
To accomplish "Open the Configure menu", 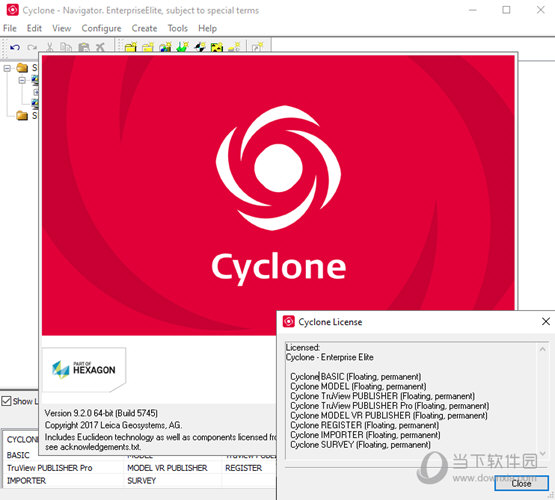I will pyautogui.click(x=101, y=28).
